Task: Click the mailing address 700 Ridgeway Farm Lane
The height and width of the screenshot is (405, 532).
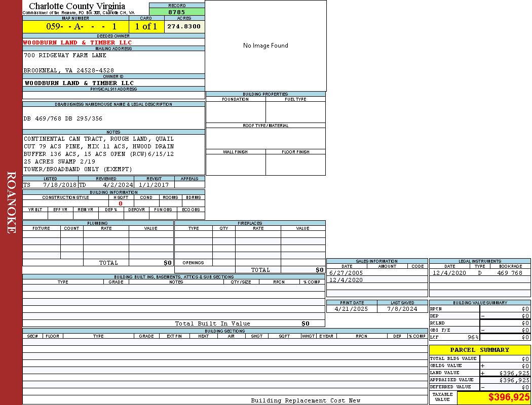Action: [x=65, y=55]
